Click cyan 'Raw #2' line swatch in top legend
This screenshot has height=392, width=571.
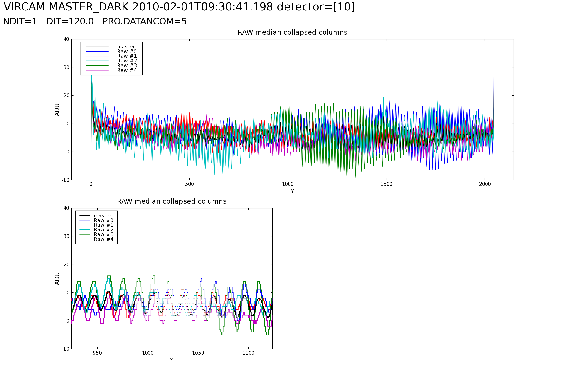tap(97, 61)
